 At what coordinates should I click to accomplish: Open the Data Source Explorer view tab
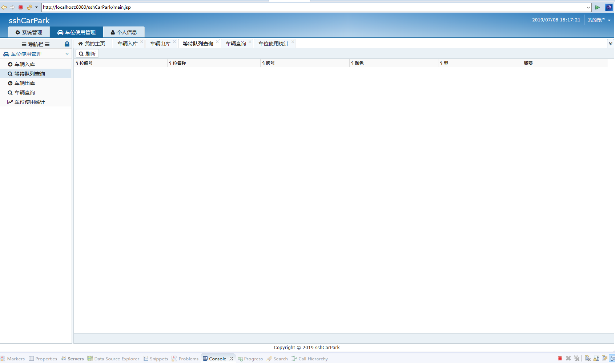(113, 359)
